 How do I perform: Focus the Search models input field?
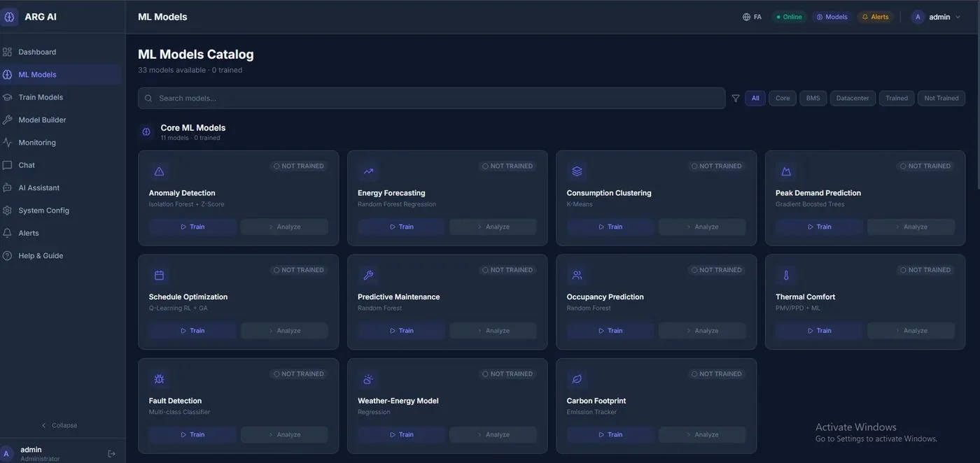(431, 99)
